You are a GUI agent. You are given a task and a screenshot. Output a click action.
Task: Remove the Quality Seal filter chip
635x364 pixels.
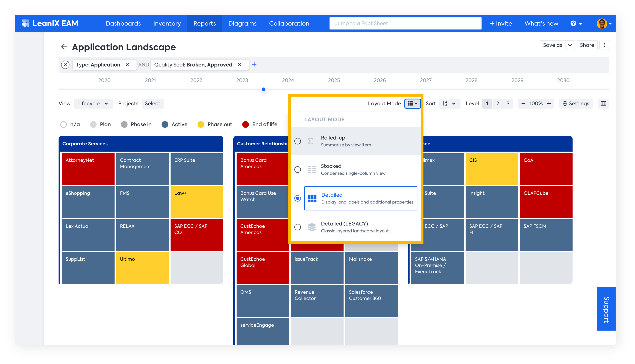(239, 65)
